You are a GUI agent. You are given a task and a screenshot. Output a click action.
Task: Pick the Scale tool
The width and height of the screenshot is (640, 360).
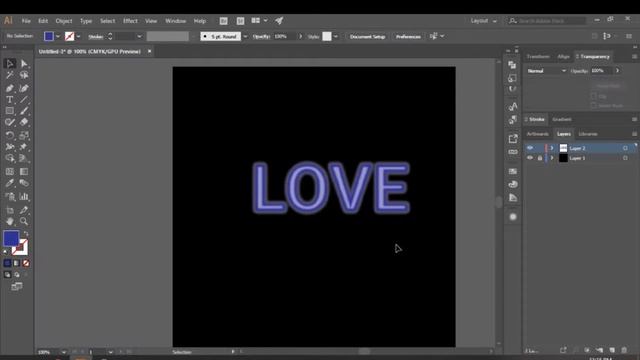pyautogui.click(x=24, y=135)
